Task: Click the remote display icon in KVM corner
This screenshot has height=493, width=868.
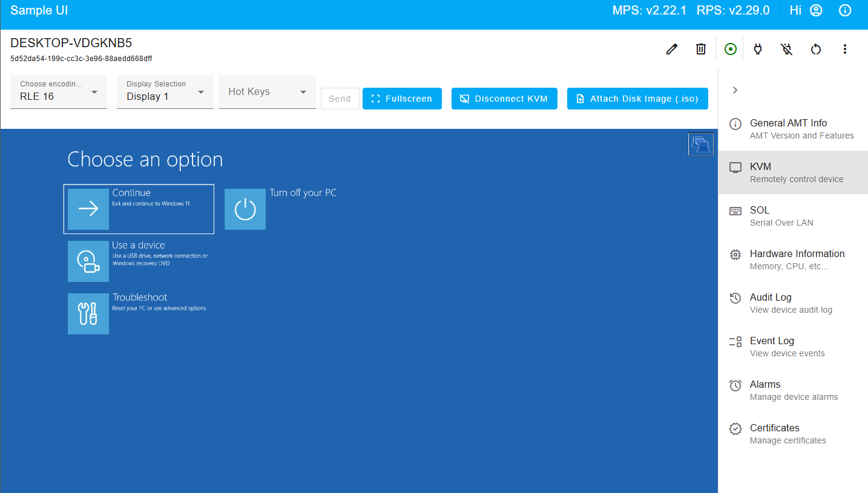Action: (700, 145)
